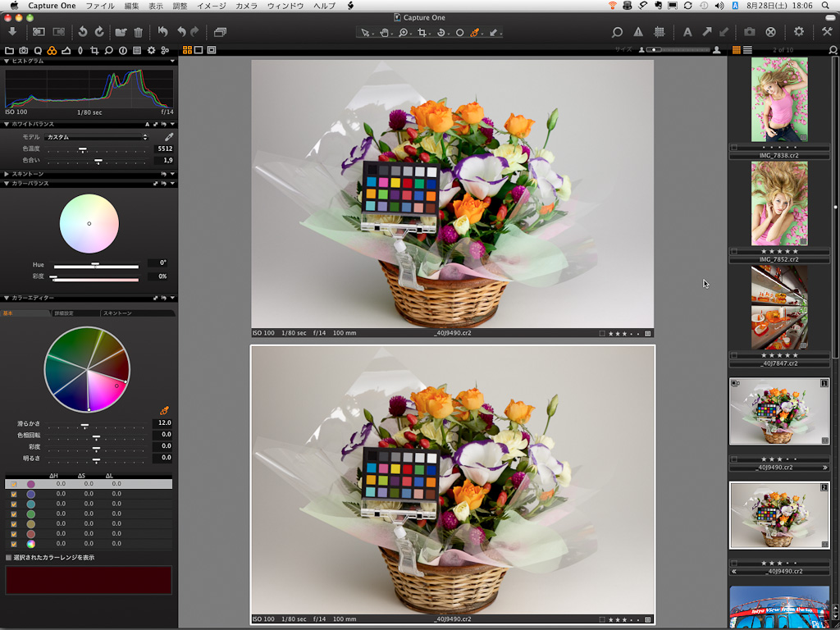
Task: Select the Pan hand cursor tool
Action: point(385,33)
